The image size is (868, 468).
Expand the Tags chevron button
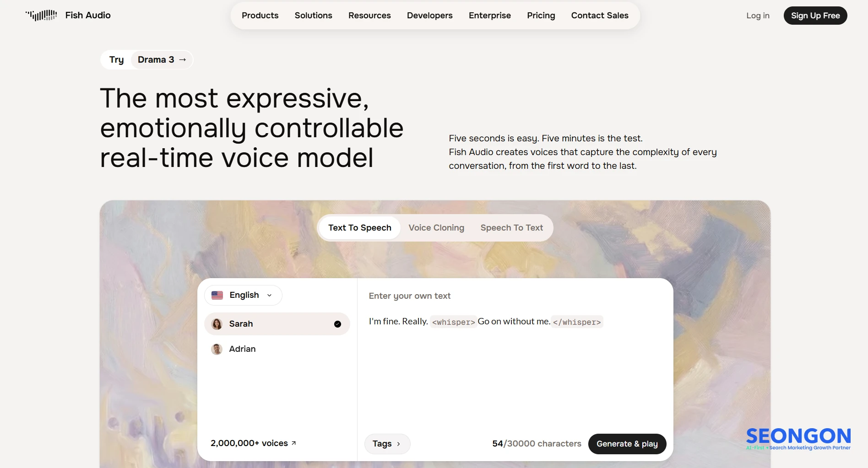click(387, 444)
